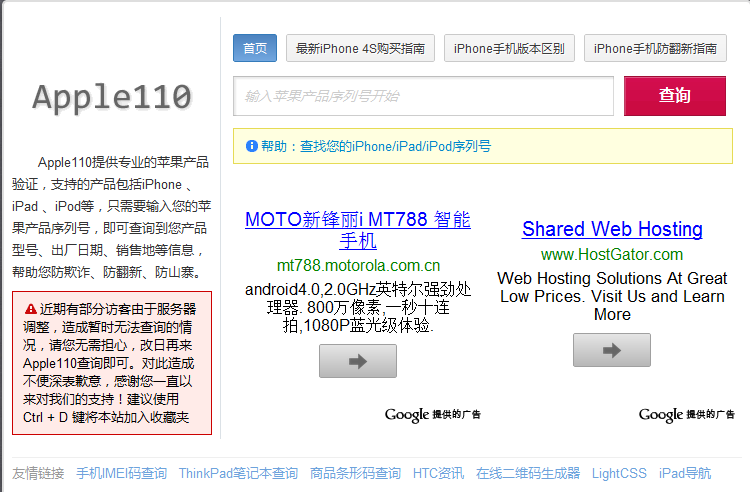
Task: Open ThinkPad笔记本查询 footer link
Action: click(238, 473)
